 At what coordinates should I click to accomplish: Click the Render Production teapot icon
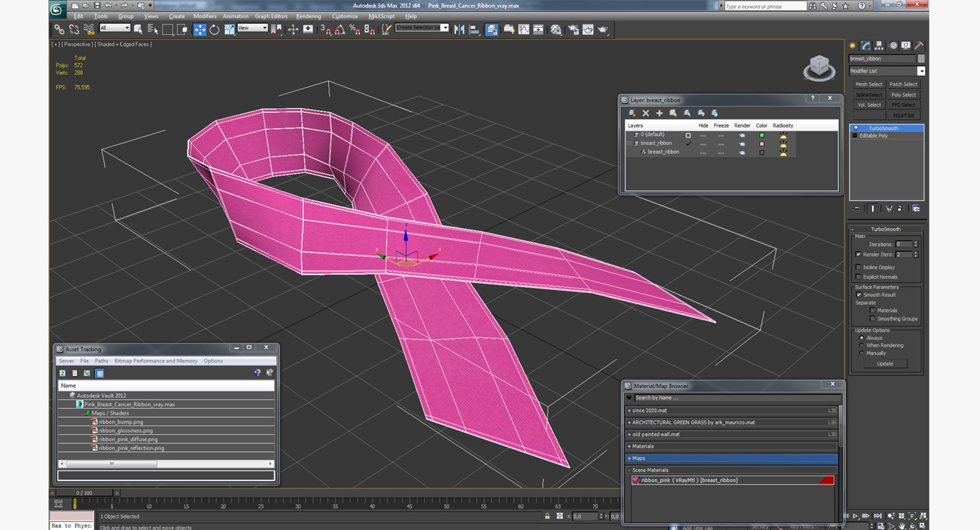point(603,30)
